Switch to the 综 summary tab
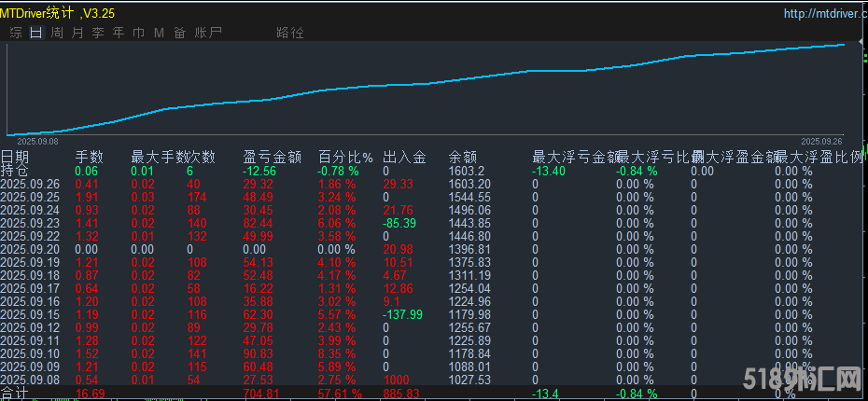 click(16, 33)
